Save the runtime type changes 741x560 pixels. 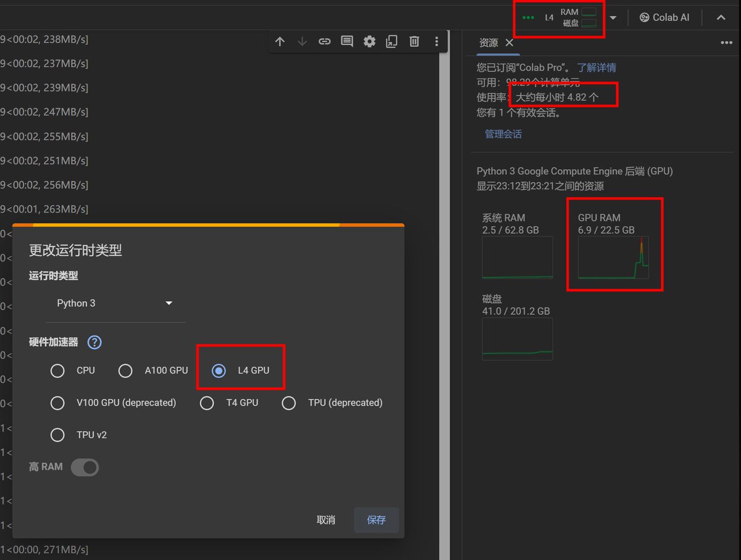pyautogui.click(x=376, y=520)
